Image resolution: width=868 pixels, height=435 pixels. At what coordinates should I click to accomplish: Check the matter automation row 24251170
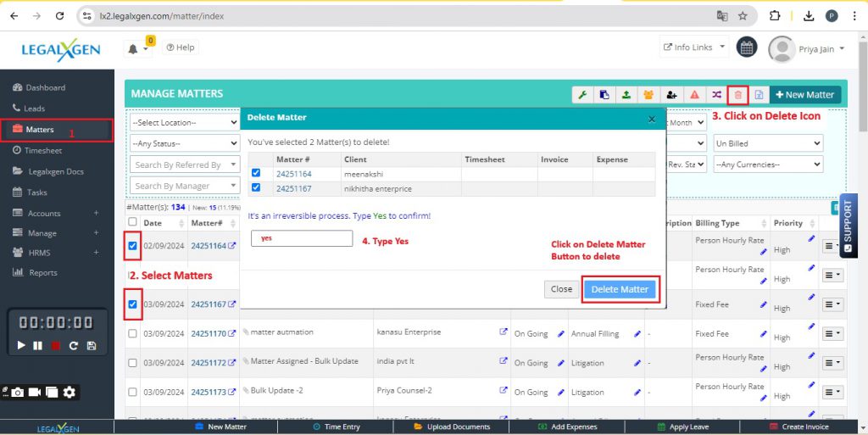[x=132, y=334]
